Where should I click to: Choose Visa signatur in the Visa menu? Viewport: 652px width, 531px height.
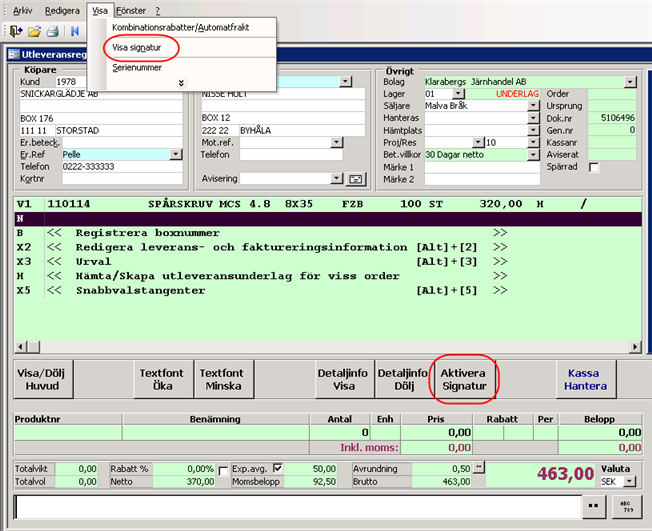click(136, 48)
